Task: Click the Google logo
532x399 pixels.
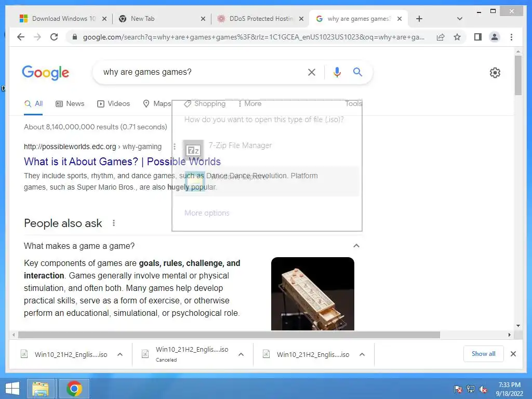Action: 46,73
